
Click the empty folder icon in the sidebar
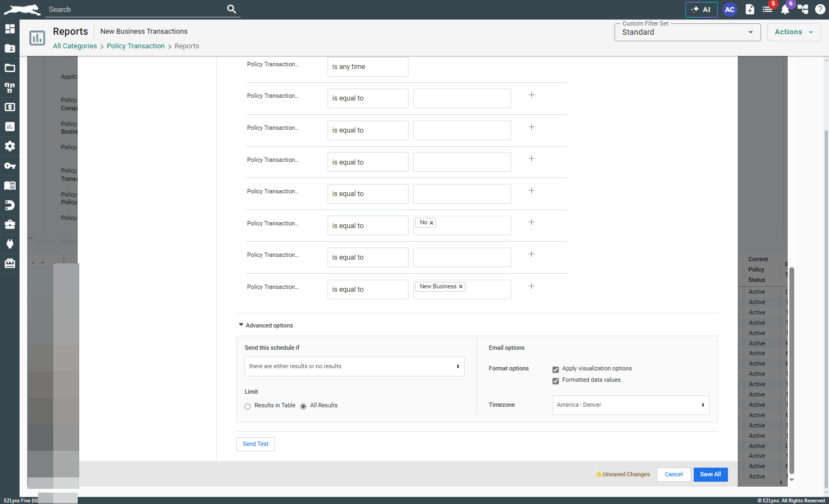tap(10, 68)
